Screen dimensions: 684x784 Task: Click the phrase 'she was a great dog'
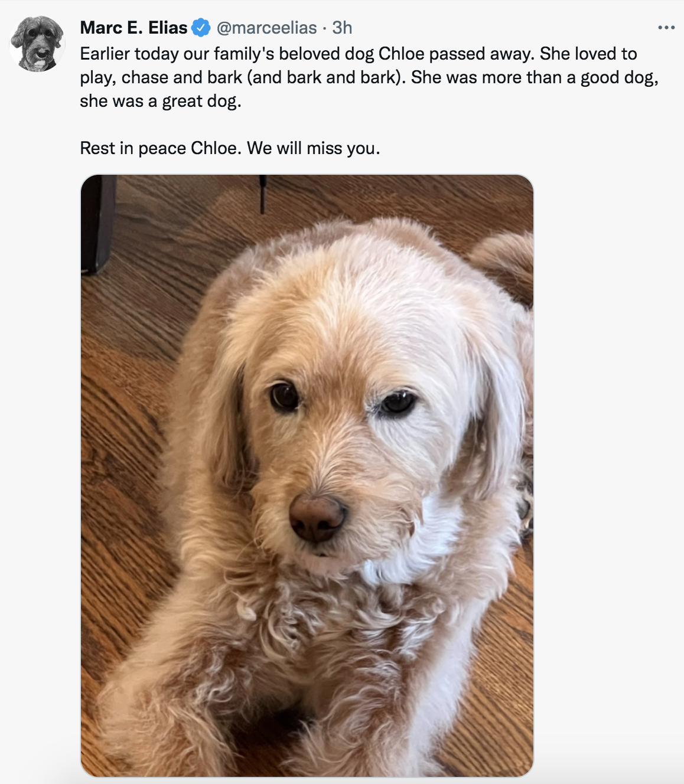pyautogui.click(x=160, y=101)
